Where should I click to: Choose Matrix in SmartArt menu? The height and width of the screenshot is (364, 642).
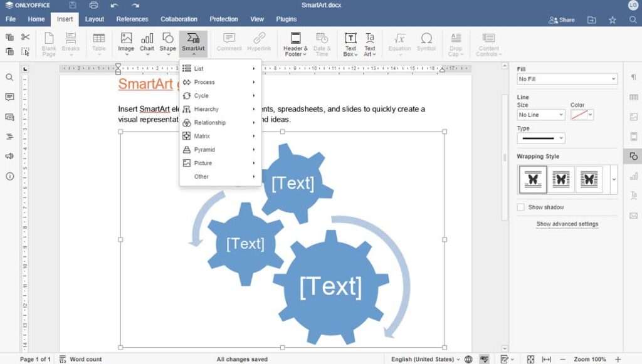coord(220,136)
